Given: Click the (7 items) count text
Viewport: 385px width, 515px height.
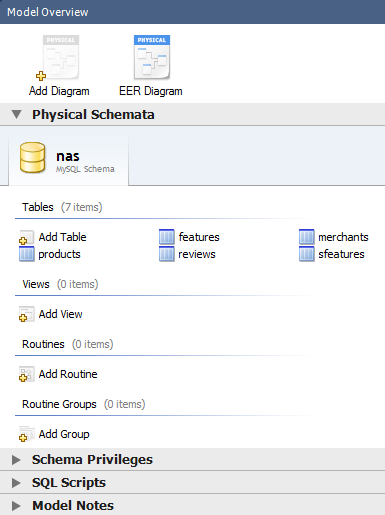Looking at the screenshot, I should click(82, 207).
